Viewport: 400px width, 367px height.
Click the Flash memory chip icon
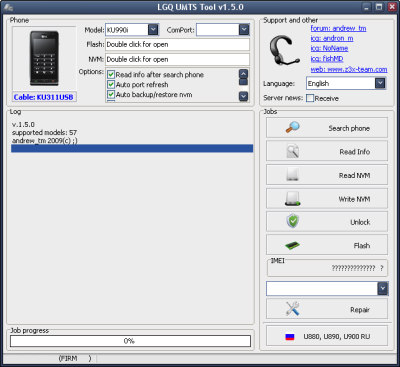tap(293, 246)
